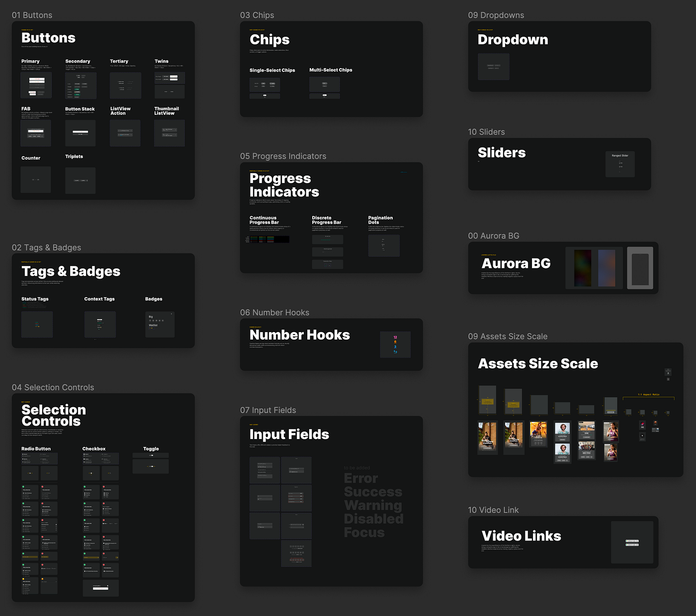Click the Counter stepper preview
696x616 pixels.
(36, 179)
